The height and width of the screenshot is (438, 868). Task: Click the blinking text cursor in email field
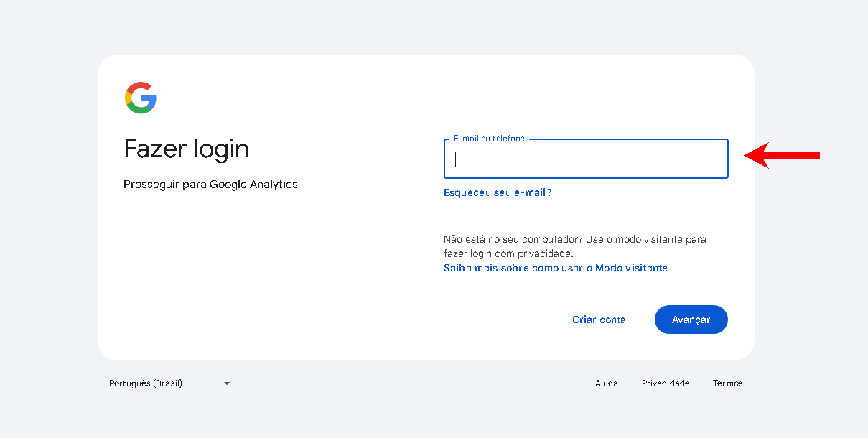[x=456, y=159]
